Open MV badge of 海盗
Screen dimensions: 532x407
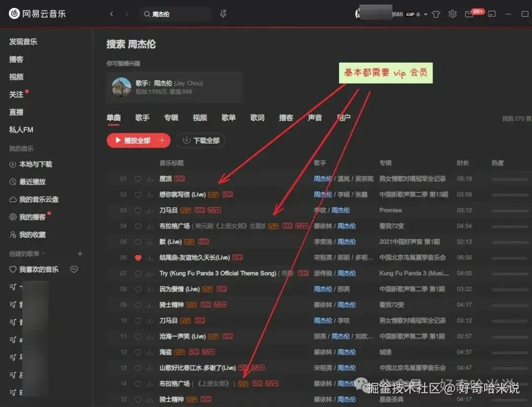pos(208,352)
